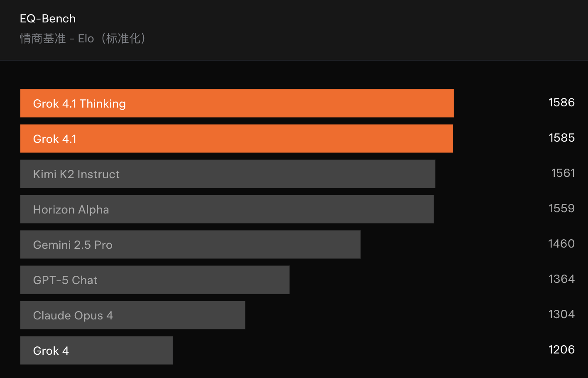Click the Chinese Elo subtitle text
Viewport: 588px width, 378px height.
83,39
